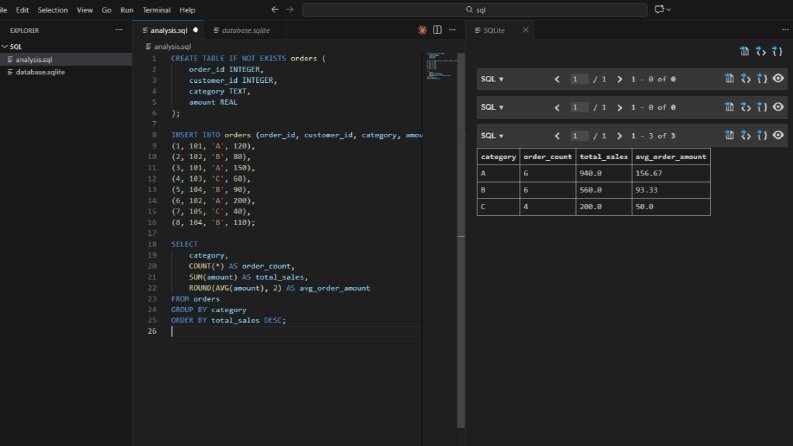793x446 pixels.
Task: Export CSV for the 1 - 3 of 3 result
Action: coord(729,135)
